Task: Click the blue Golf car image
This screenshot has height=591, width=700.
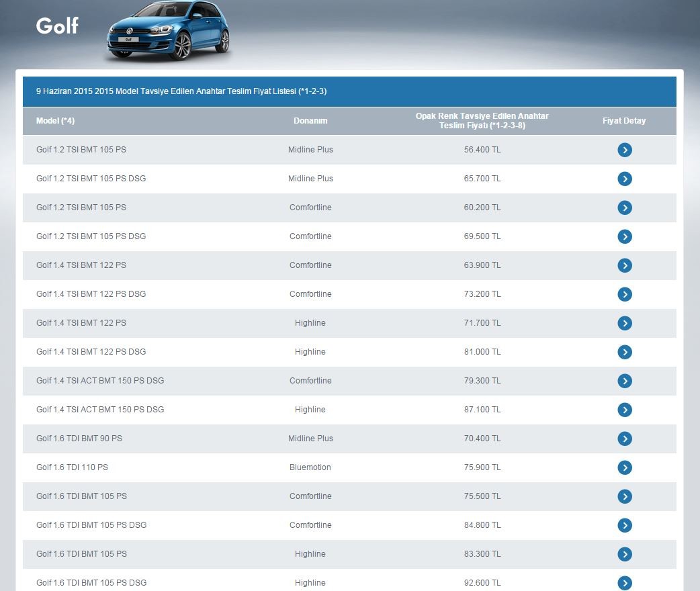Action: [x=169, y=32]
